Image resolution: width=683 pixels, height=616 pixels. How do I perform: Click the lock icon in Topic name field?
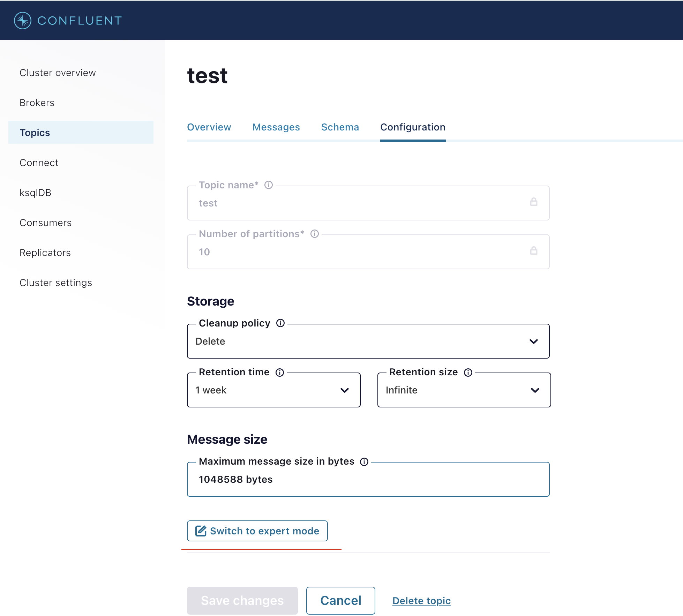(533, 202)
